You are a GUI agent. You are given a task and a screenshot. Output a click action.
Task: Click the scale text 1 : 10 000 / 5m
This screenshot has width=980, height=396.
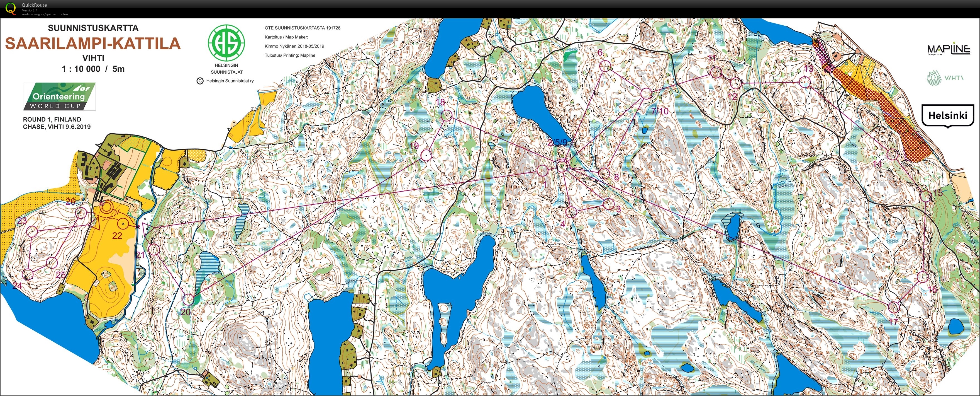coord(93,69)
